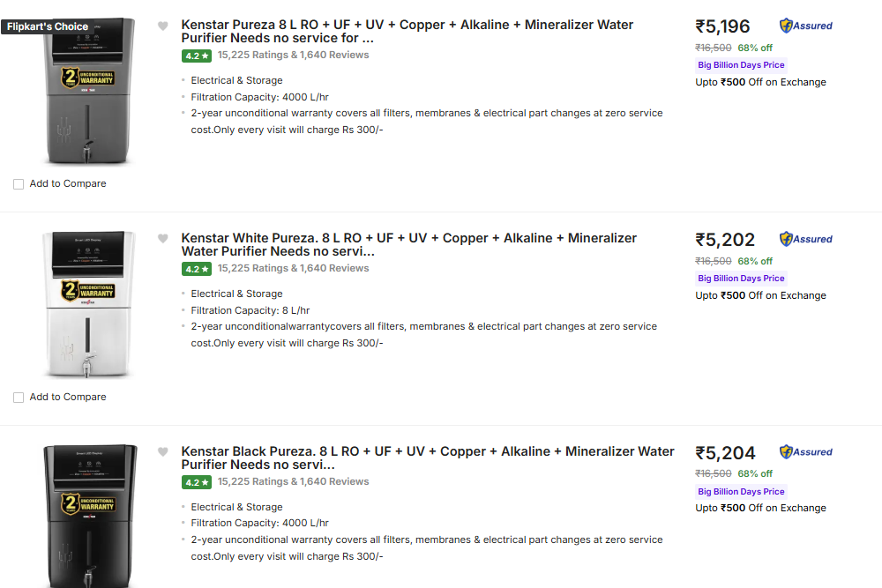Check Add to Compare for first purifier
Image resolution: width=882 pixels, height=588 pixels.
click(19, 184)
